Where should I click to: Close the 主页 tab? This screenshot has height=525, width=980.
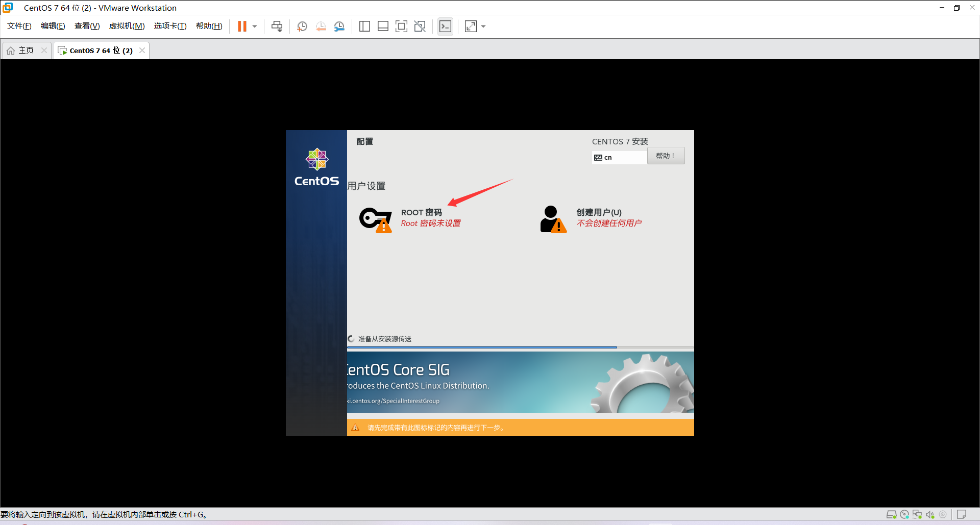tap(44, 51)
